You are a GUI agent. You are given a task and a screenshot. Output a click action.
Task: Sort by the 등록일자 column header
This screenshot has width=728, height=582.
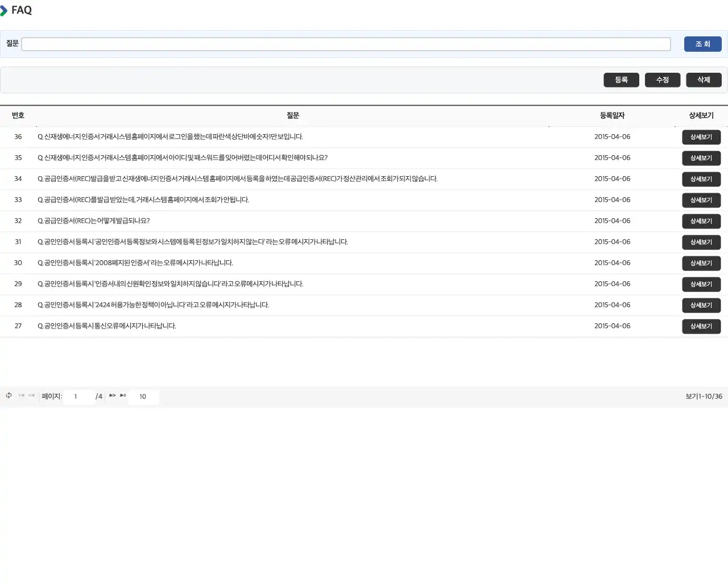tap(613, 115)
